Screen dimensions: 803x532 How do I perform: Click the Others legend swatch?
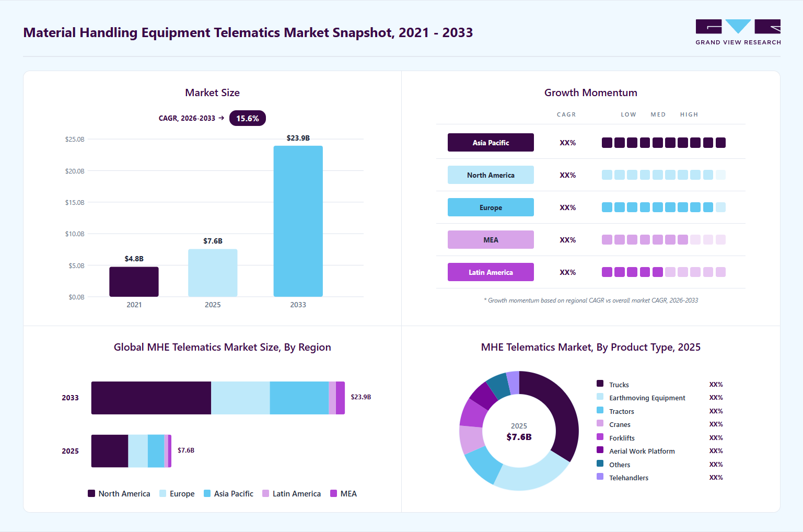600,464
